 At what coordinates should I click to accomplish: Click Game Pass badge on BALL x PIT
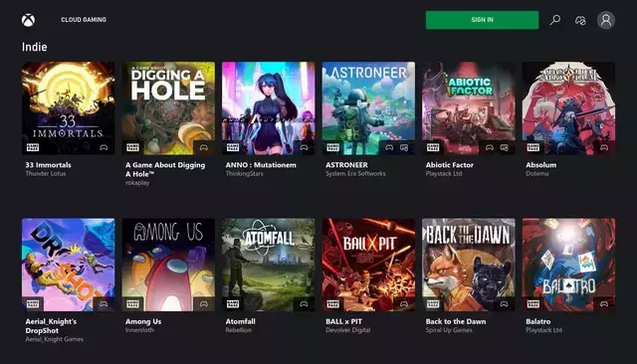point(333,304)
